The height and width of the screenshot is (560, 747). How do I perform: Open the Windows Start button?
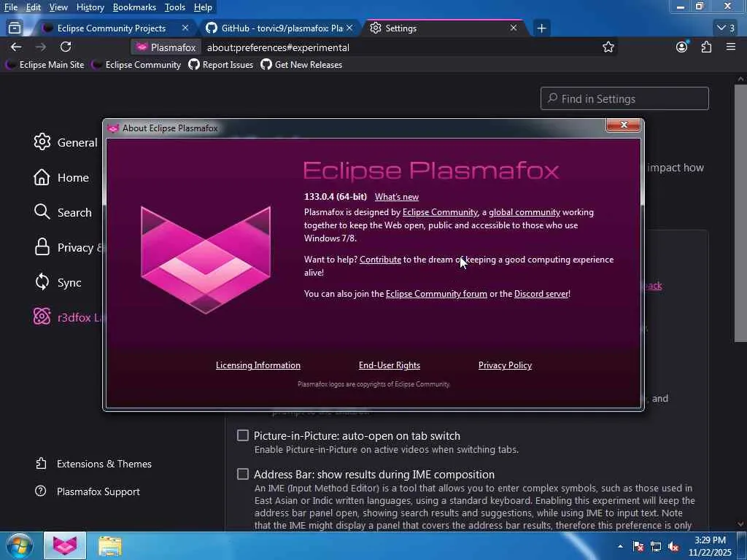pos(19,545)
